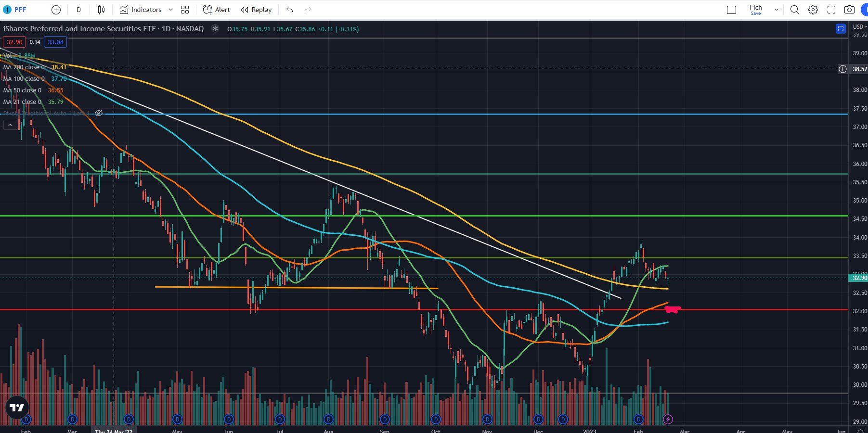Open the candlestick chart type selector
868x433 pixels.
(101, 10)
